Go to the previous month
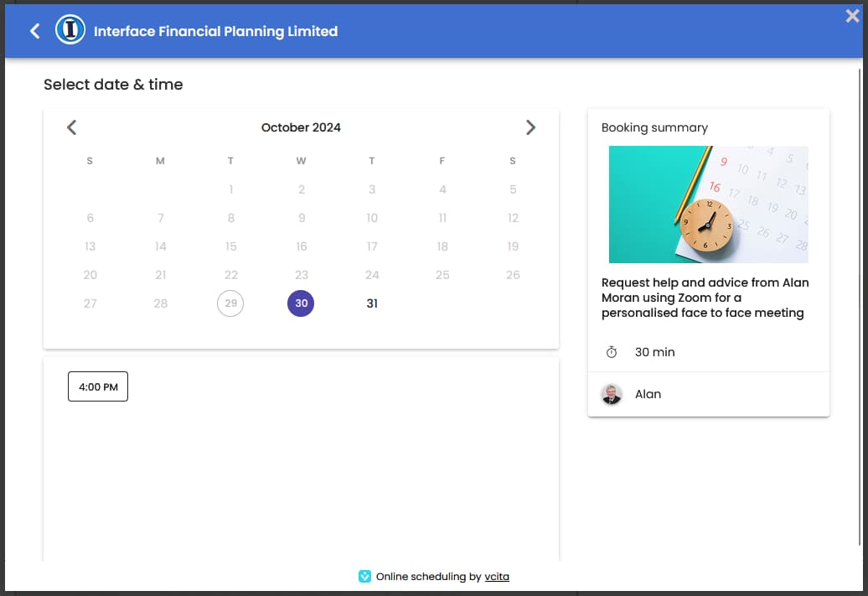868x596 pixels. (72, 127)
